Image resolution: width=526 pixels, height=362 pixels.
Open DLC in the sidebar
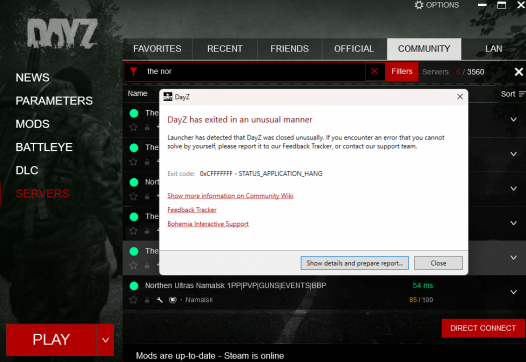click(x=27, y=170)
